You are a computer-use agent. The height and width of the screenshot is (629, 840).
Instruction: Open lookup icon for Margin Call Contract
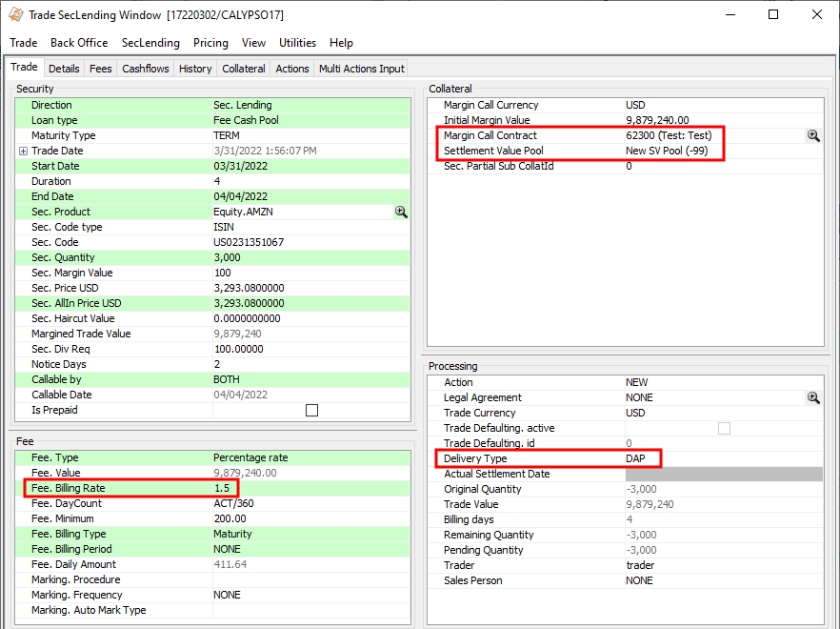pos(813,135)
